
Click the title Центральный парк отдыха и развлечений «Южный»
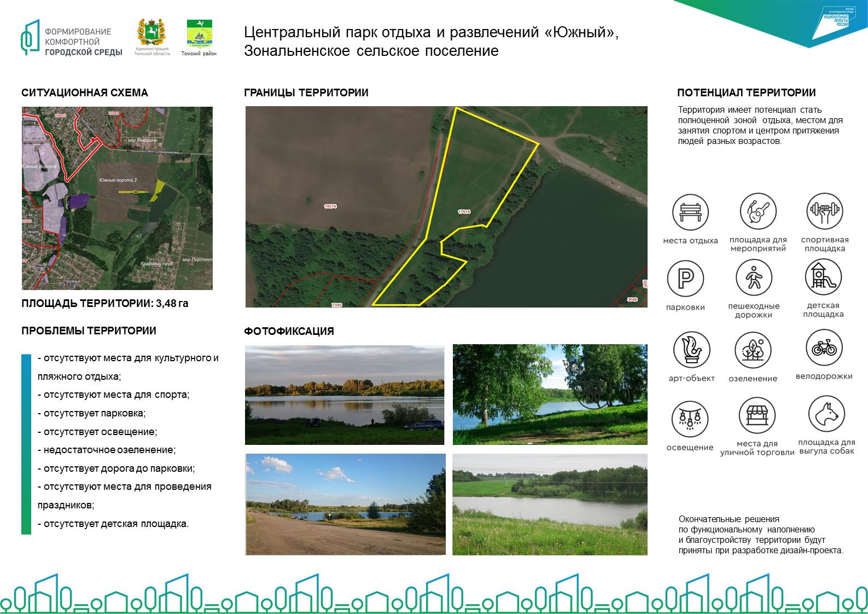[x=432, y=32]
